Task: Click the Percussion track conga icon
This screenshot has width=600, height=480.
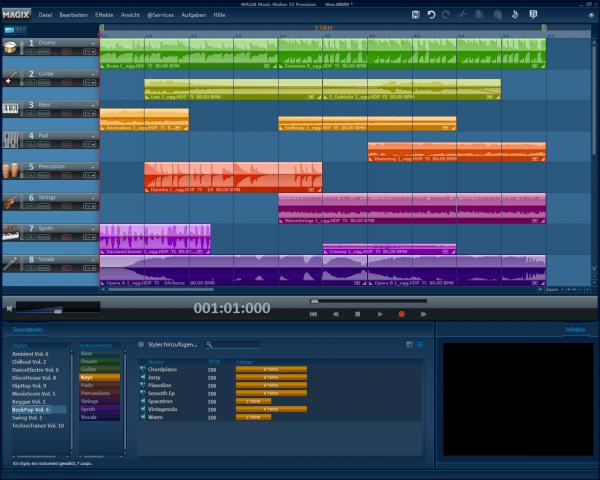Action: point(11,169)
